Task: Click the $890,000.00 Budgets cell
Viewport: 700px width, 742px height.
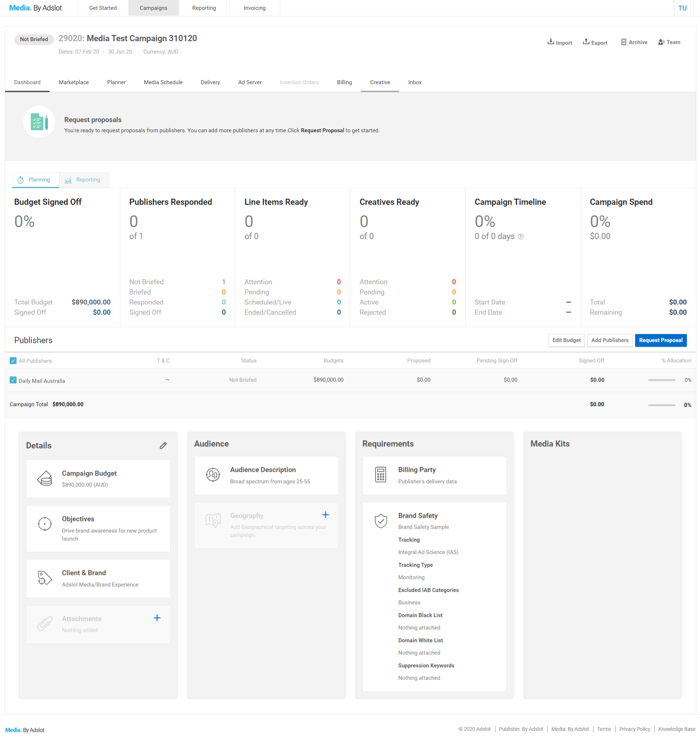Action: point(328,380)
